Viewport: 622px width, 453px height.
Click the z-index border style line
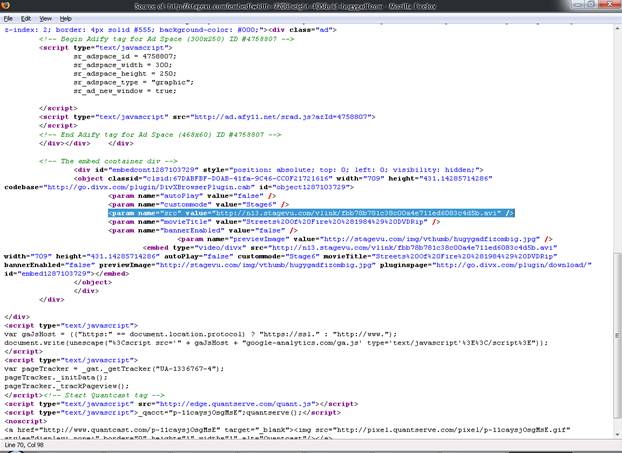170,30
